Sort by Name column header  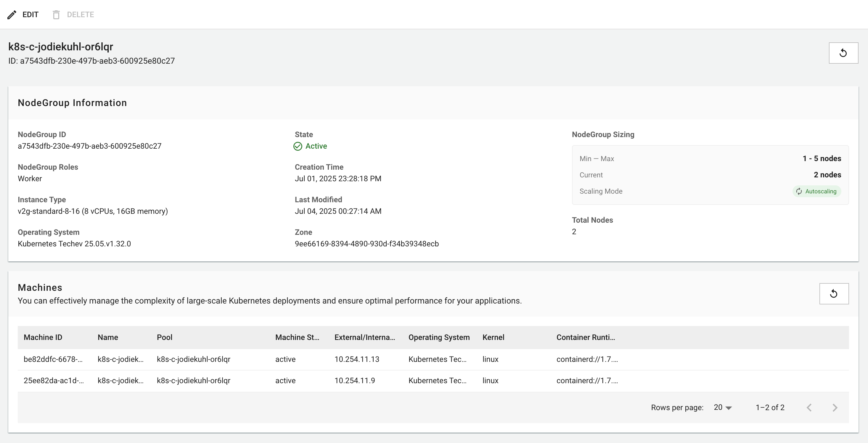click(x=108, y=338)
